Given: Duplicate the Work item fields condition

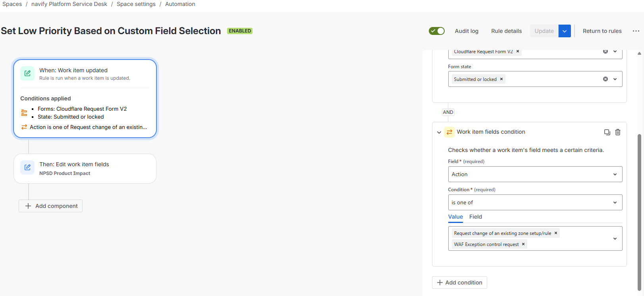Looking at the screenshot, I should [x=607, y=132].
